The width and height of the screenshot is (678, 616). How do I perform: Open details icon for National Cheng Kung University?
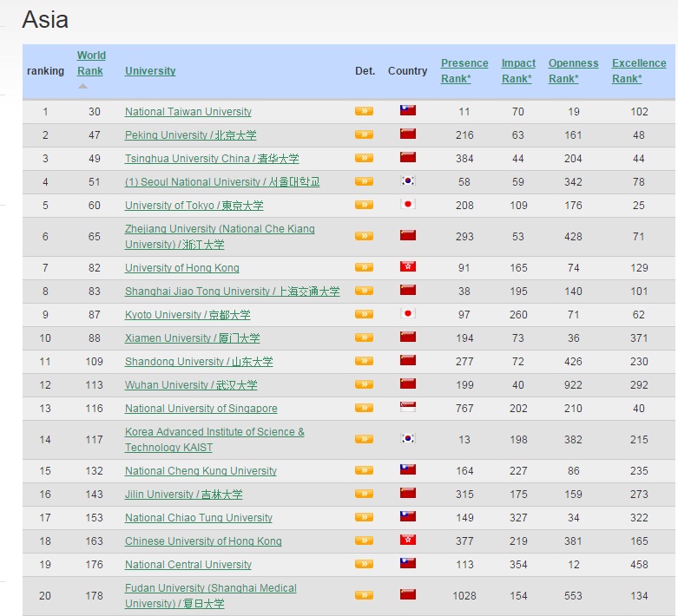tap(364, 470)
